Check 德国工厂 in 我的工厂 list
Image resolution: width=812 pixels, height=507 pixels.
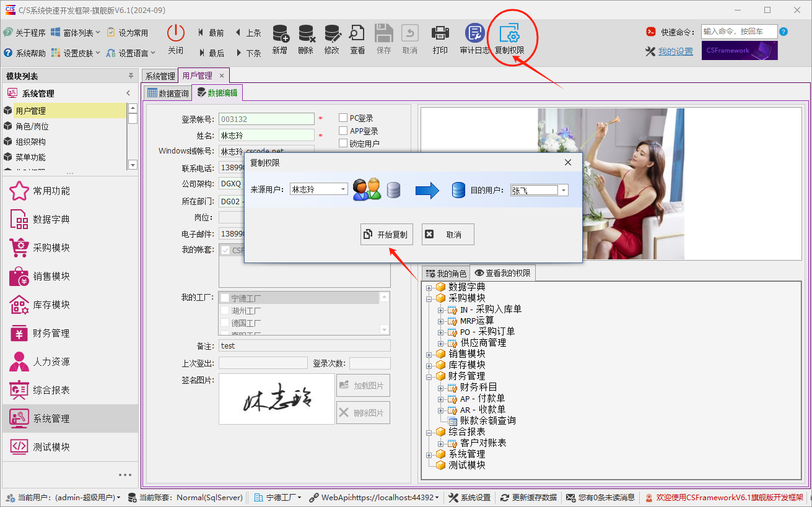tap(225, 323)
